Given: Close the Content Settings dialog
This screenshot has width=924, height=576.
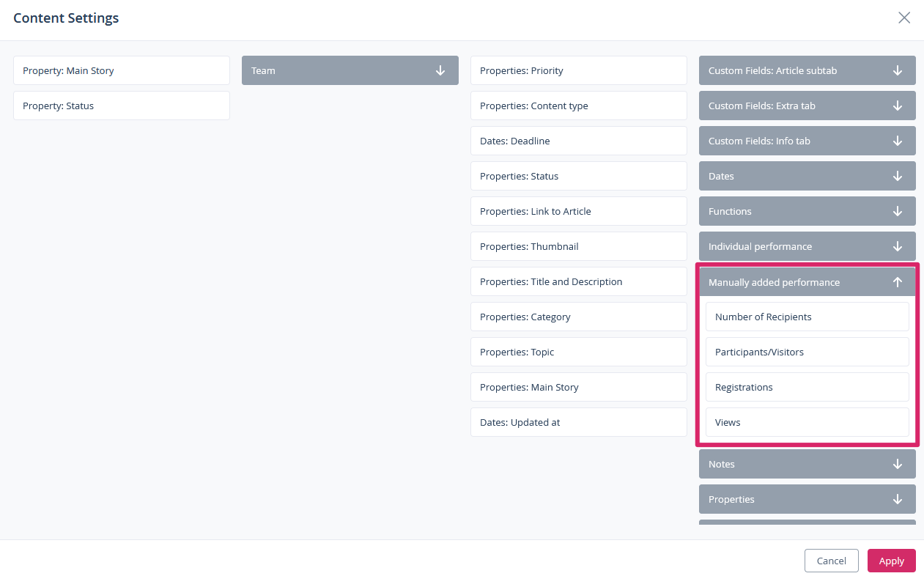Looking at the screenshot, I should pyautogui.click(x=904, y=18).
